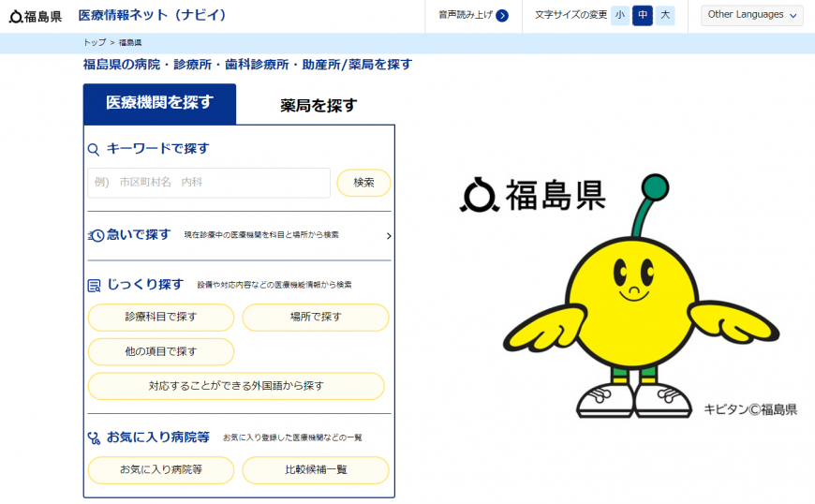This screenshot has height=504, width=815.
Task: Select the 医療機関を探す tab
Action: pyautogui.click(x=159, y=103)
